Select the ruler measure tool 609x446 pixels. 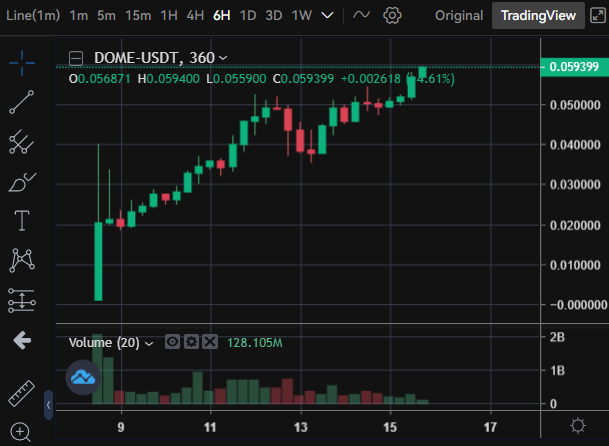(22, 393)
